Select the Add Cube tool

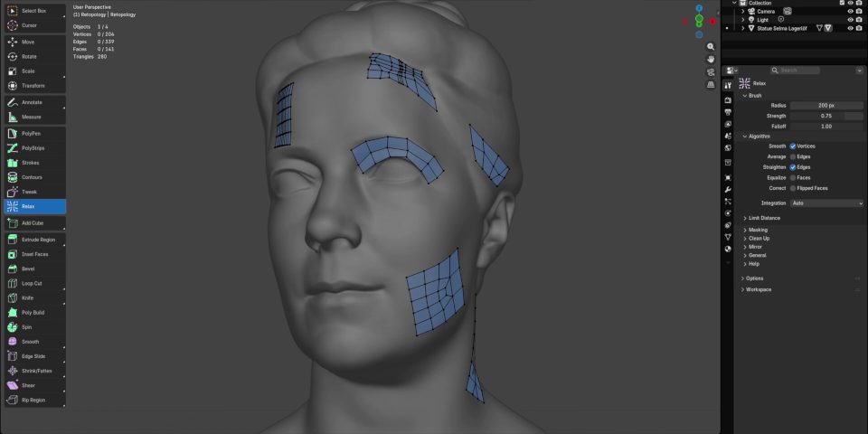pyautogui.click(x=33, y=222)
